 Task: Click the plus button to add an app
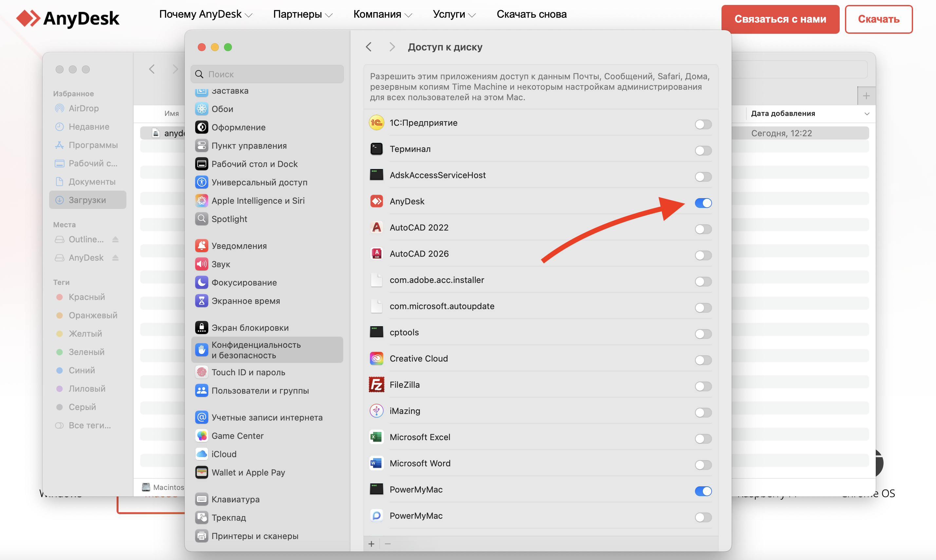point(372,544)
